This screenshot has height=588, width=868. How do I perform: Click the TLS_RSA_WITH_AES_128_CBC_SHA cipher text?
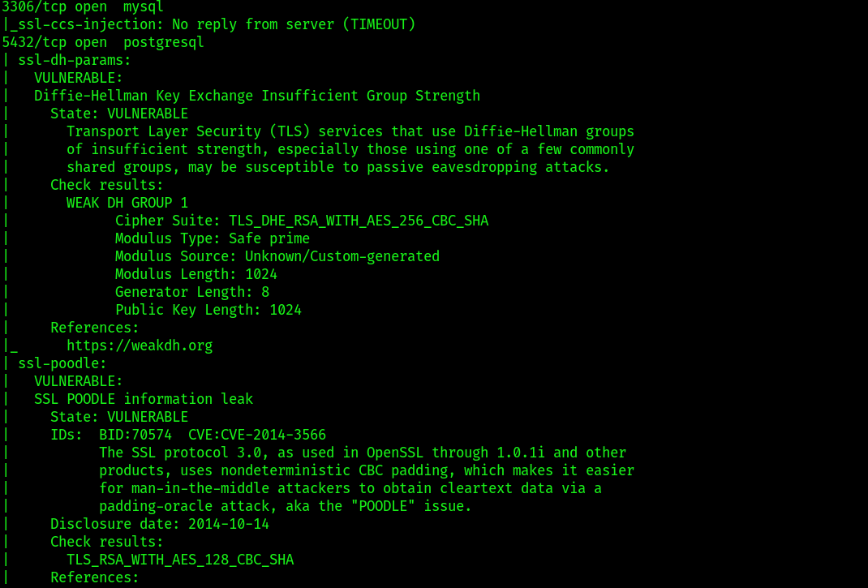(180, 560)
